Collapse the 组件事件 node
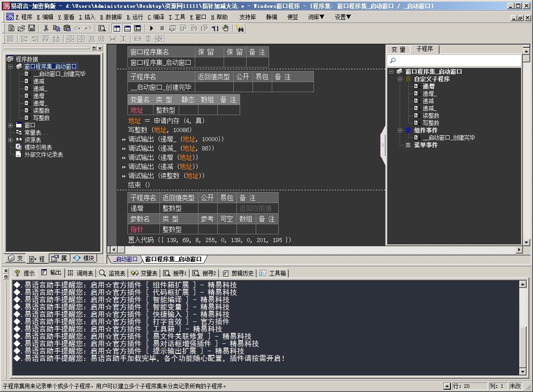 [400, 130]
